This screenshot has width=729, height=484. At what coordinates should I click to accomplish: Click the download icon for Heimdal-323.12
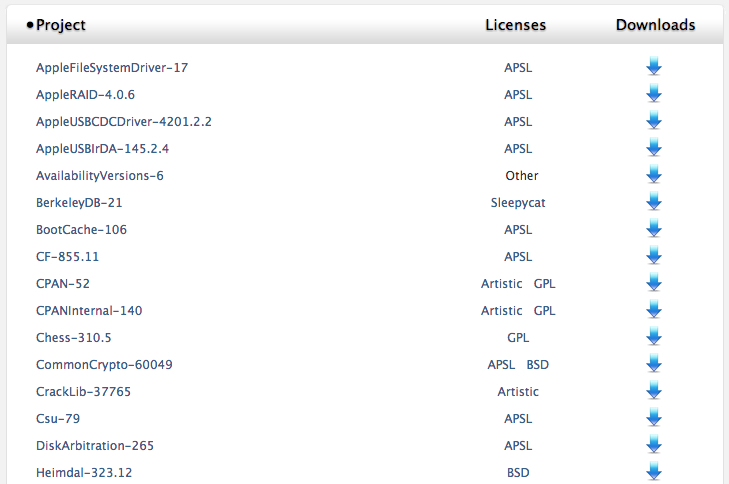click(654, 471)
